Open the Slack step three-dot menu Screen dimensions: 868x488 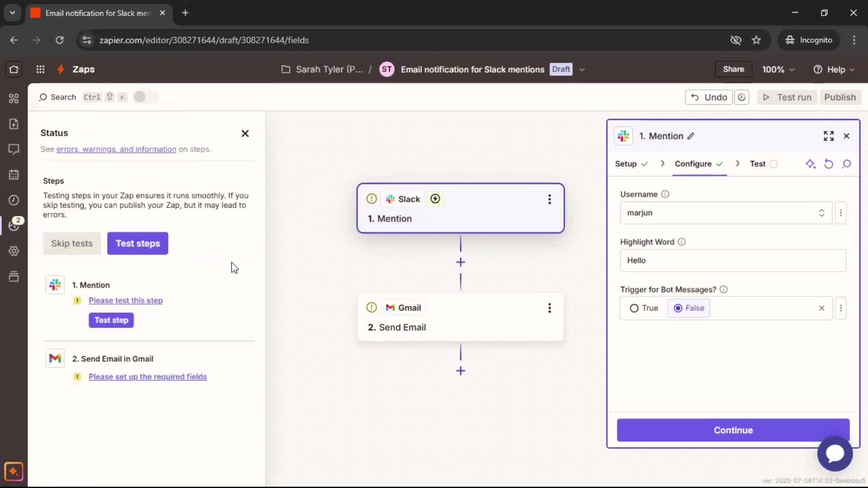[x=550, y=199]
